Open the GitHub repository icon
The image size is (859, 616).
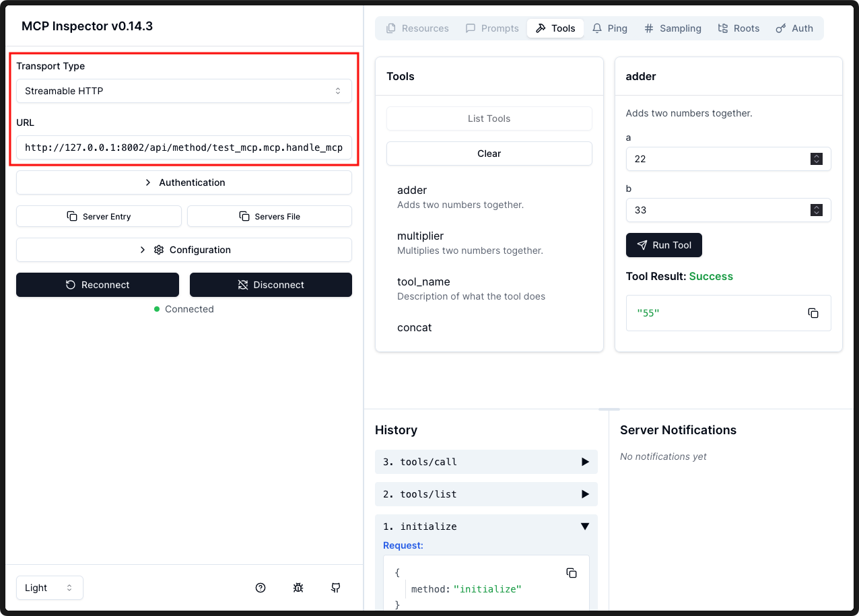(x=336, y=588)
